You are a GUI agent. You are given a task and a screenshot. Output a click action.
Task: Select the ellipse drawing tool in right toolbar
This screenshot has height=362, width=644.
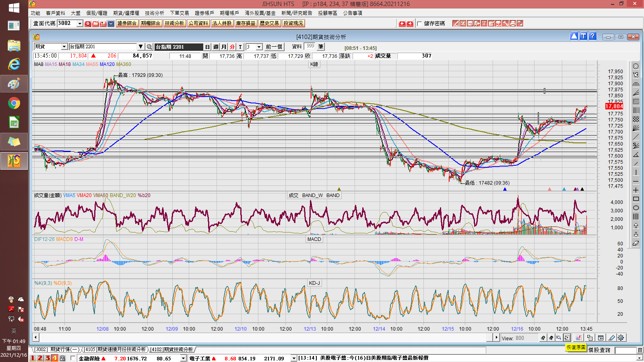(x=636, y=208)
